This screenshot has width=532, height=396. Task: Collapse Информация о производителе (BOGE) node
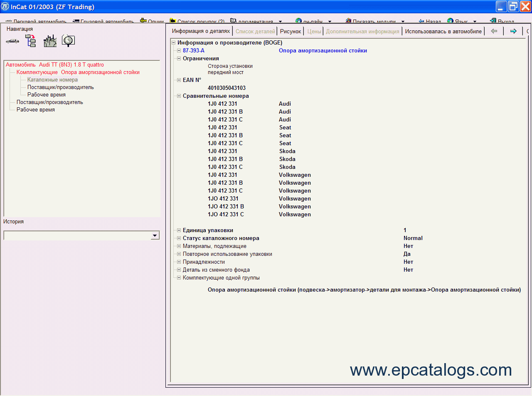point(174,42)
